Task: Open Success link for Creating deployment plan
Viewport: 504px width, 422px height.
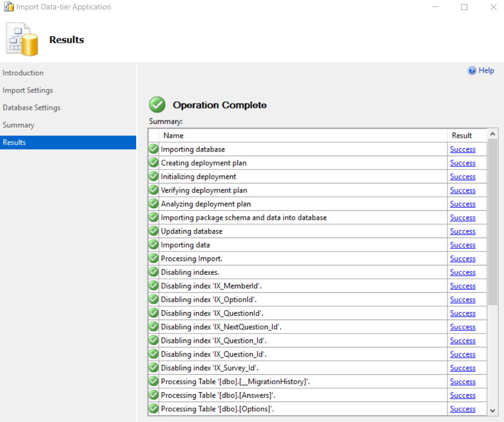Action: (462, 163)
